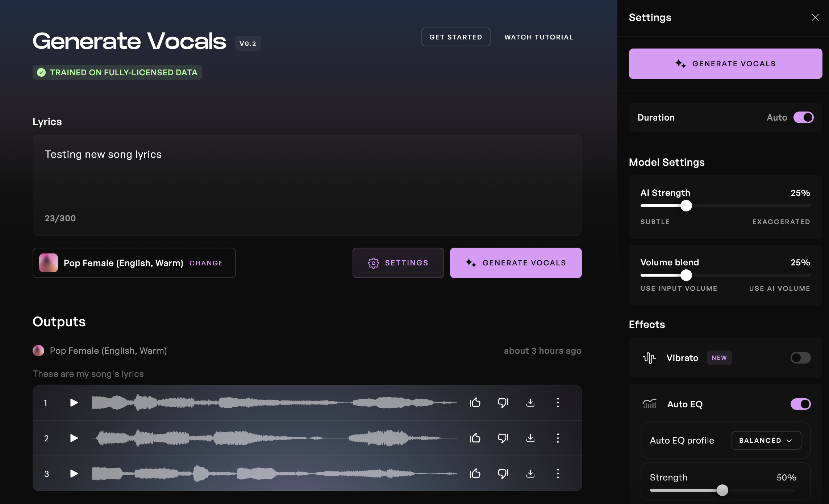The height and width of the screenshot is (504, 829).
Task: Download output track 3
Action: pos(530,474)
